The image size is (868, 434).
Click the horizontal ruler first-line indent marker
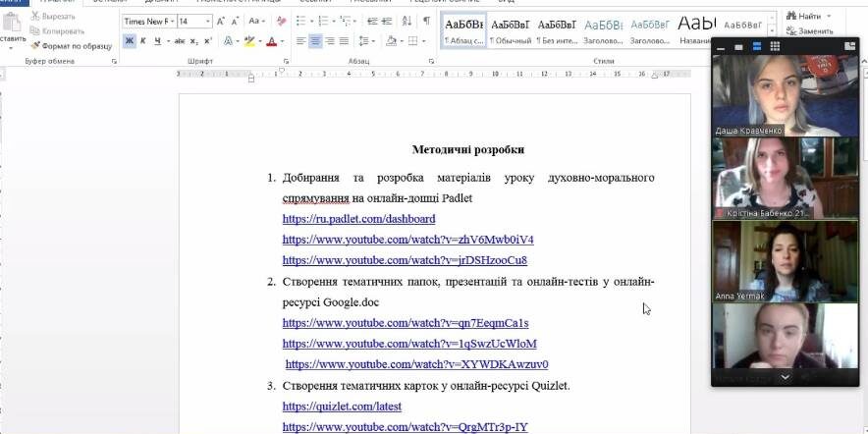pyautogui.click(x=281, y=70)
